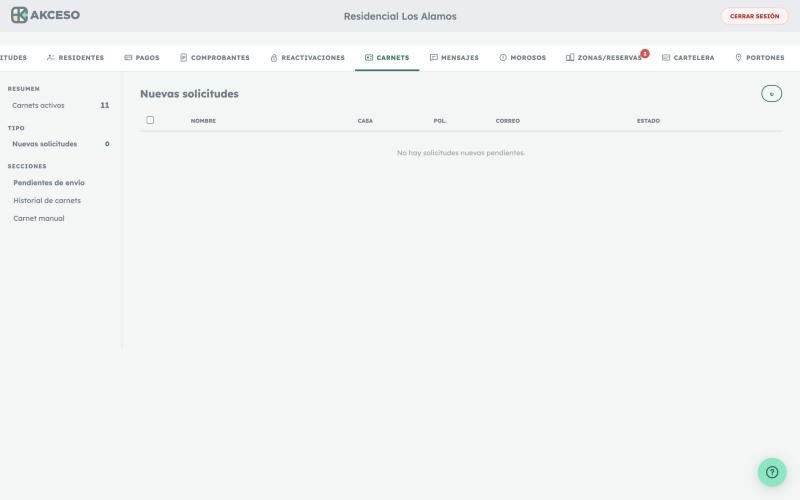Click the Nuevas solicitudes heading
800x500 pixels.
click(189, 94)
